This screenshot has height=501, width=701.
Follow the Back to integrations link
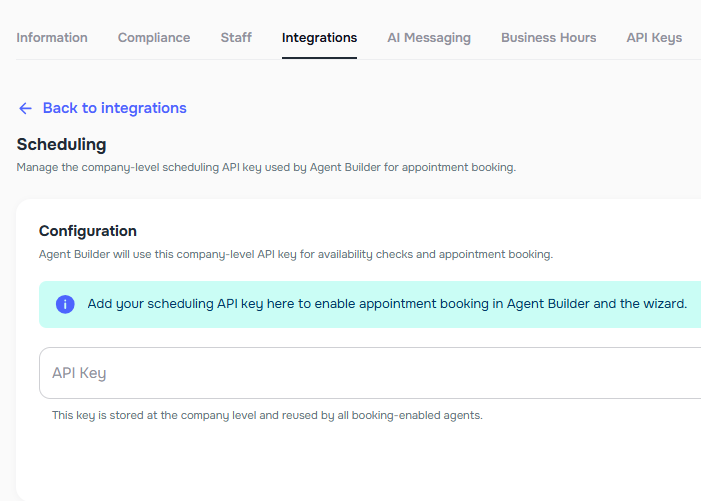(x=114, y=108)
